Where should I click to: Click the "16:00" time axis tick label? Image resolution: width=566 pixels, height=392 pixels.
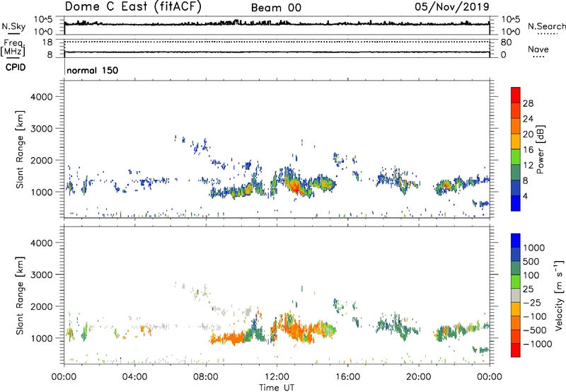tap(347, 377)
